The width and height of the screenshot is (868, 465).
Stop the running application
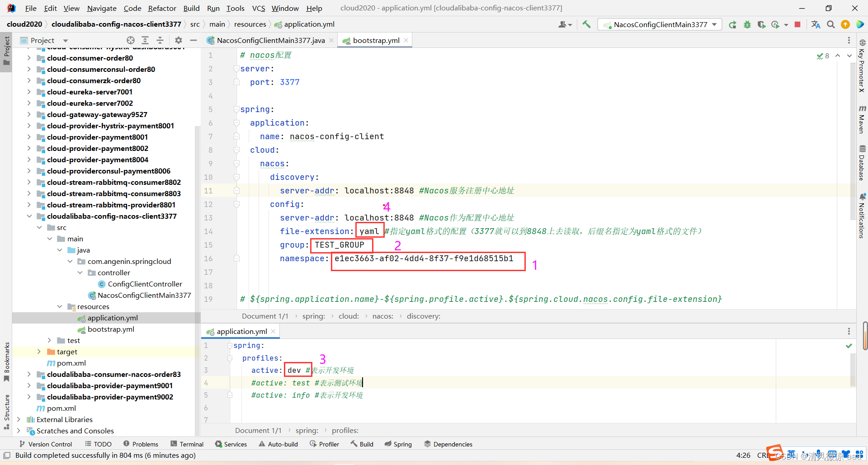[x=797, y=24]
